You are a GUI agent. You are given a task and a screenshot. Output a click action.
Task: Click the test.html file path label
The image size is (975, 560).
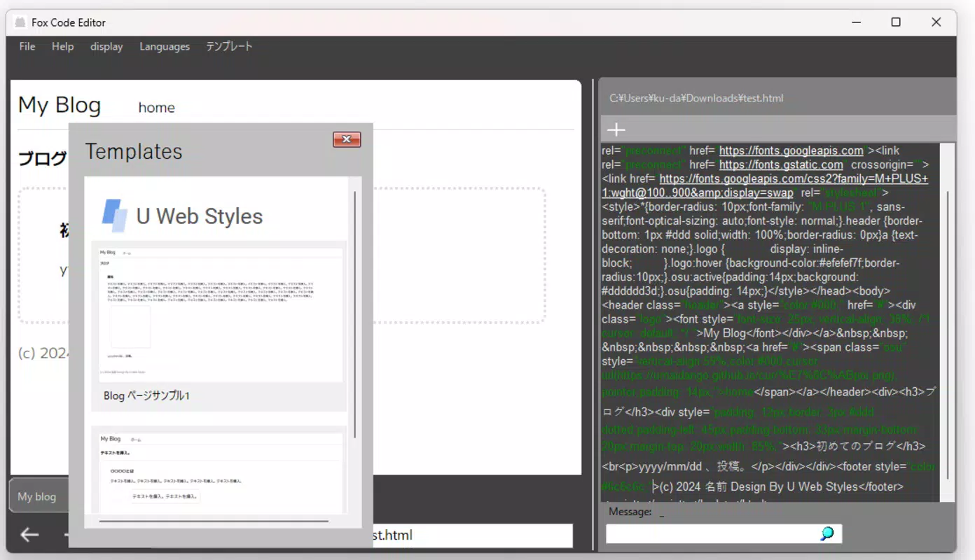[696, 98]
